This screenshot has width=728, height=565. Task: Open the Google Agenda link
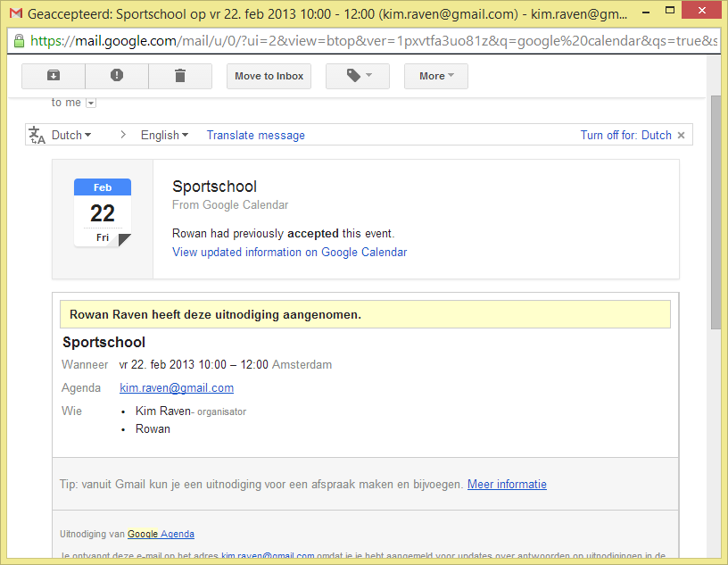pyautogui.click(x=161, y=534)
